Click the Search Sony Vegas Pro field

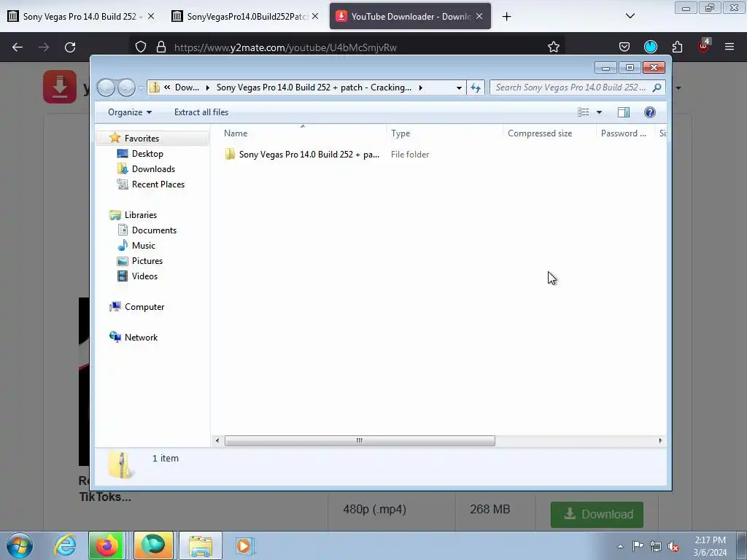pyautogui.click(x=571, y=87)
